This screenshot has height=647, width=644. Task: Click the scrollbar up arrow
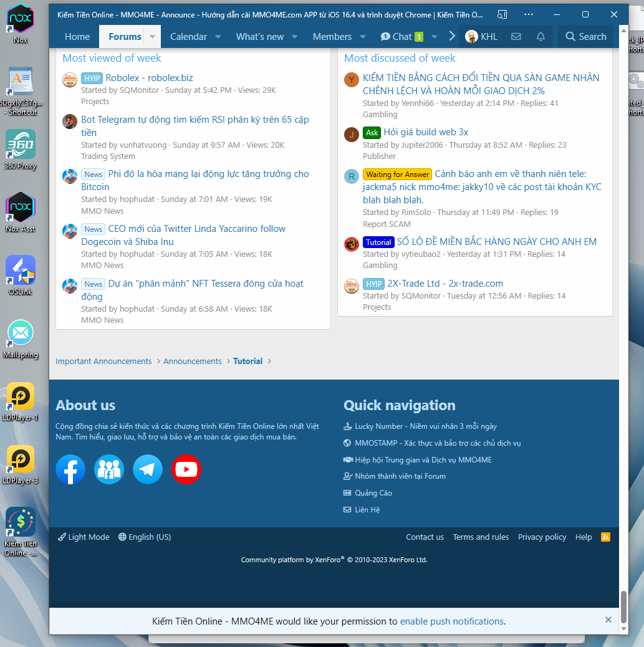pos(624,31)
